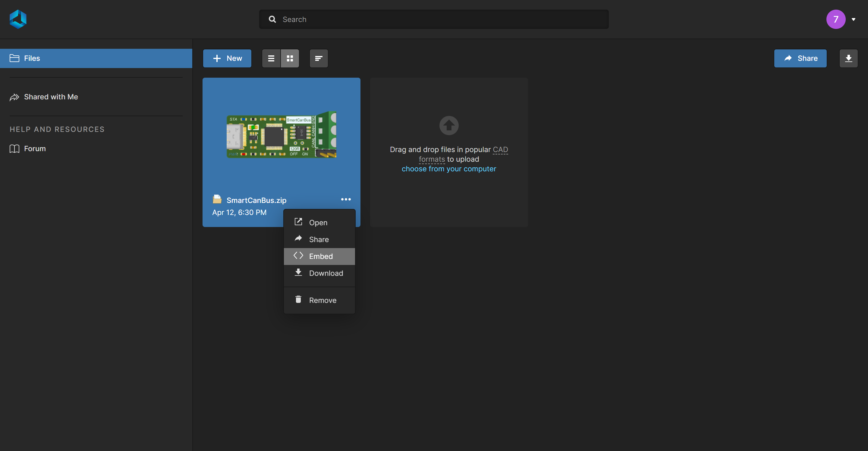This screenshot has width=868, height=451.
Task: Select the SmartCanBus circuit board thumbnail
Action: (x=281, y=135)
